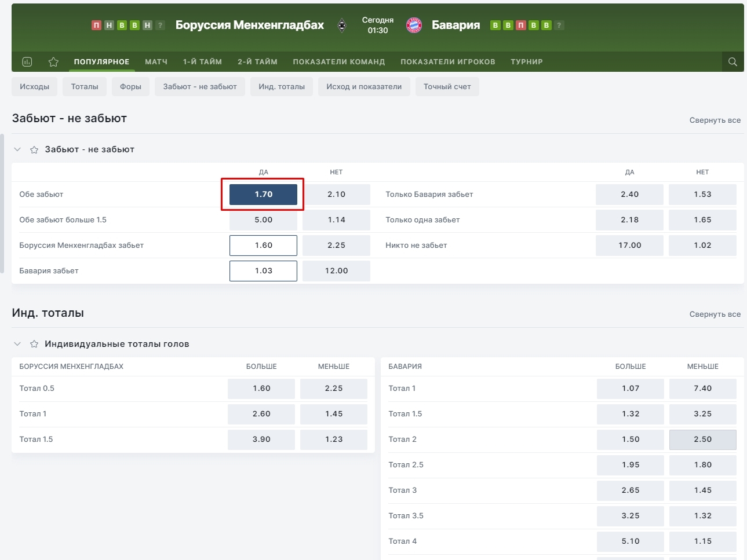Collapse the 'Забьют - не забьют' market chevron
747x560 pixels.
pos(17,149)
